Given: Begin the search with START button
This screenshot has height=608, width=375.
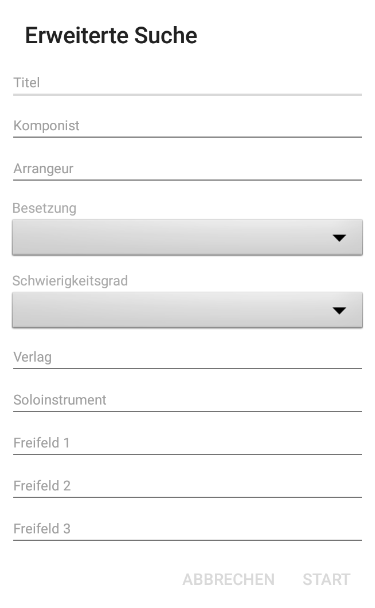Looking at the screenshot, I should (327, 580).
